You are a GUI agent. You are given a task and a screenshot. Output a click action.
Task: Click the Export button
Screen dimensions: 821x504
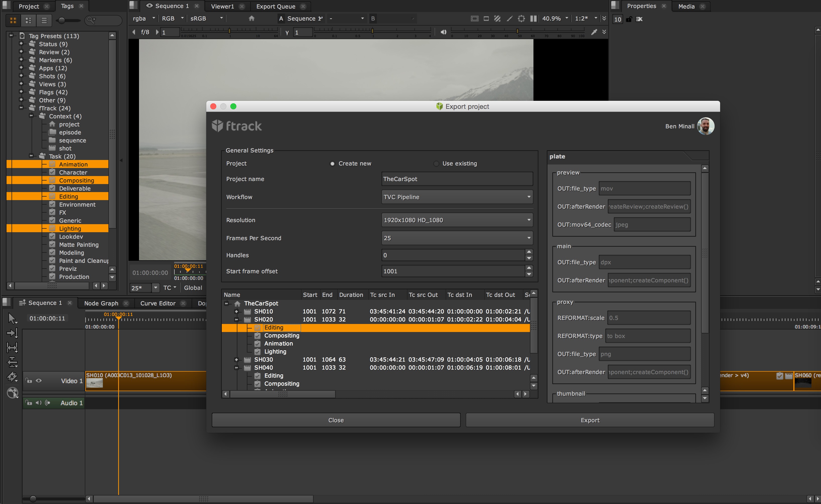(590, 420)
